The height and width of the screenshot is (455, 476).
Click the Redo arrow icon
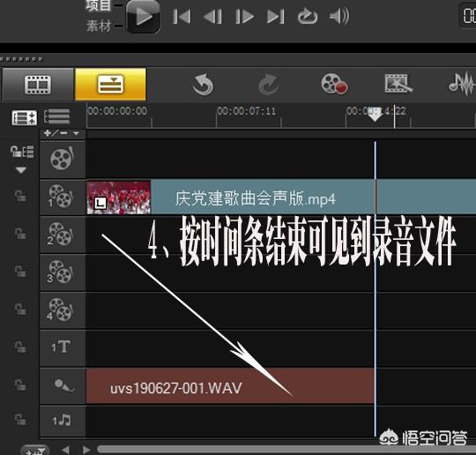click(x=269, y=85)
